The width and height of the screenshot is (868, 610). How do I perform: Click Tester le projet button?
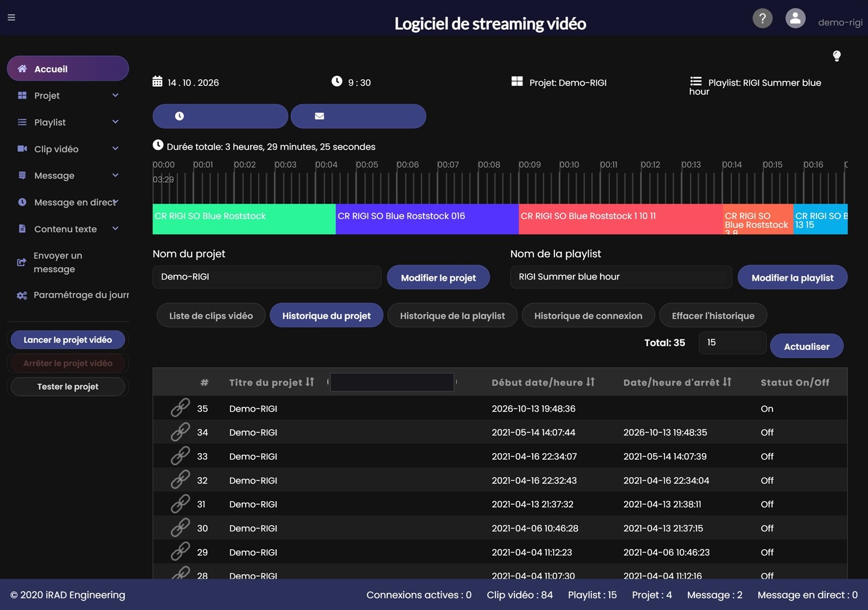point(68,387)
